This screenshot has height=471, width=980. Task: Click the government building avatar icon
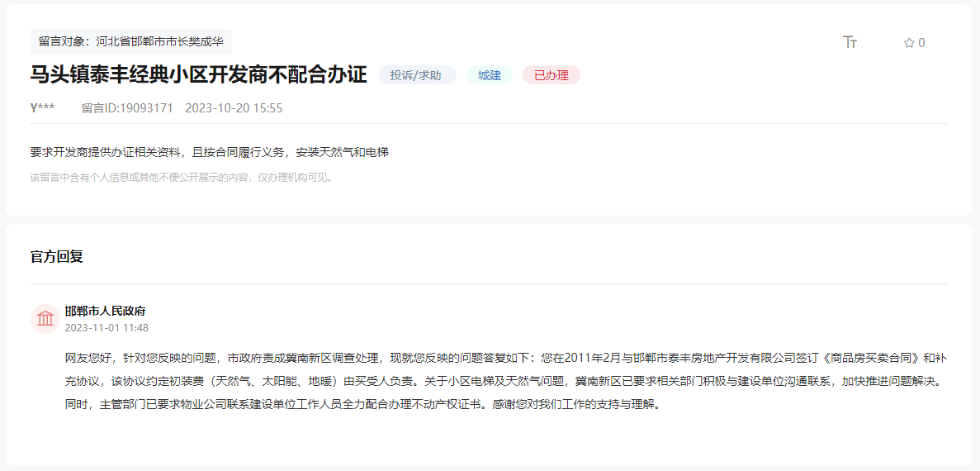tap(45, 319)
